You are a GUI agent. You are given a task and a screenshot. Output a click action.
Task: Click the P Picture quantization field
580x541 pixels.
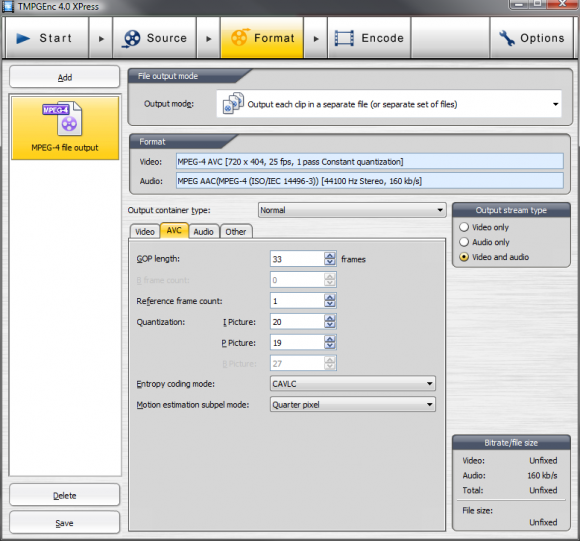pos(297,343)
